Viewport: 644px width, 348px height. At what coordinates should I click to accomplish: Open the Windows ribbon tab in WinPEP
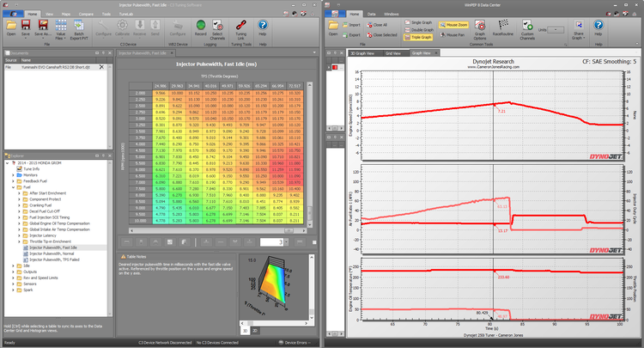392,14
